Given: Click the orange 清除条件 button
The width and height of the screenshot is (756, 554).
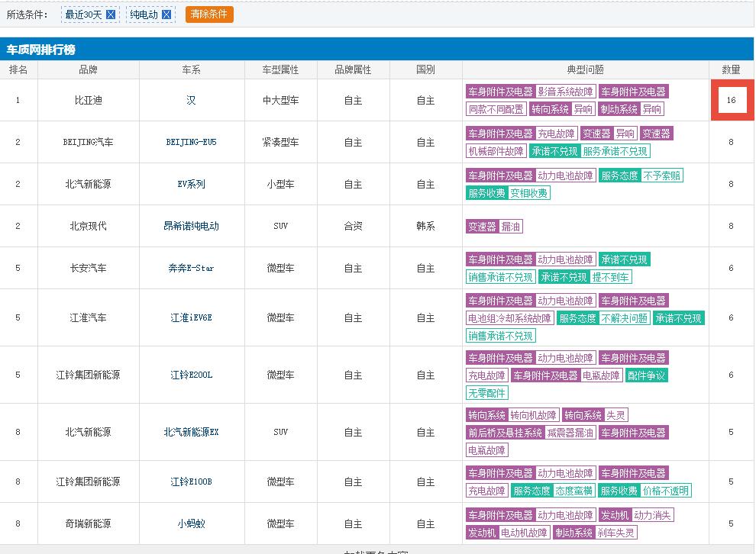Looking at the screenshot, I should point(209,14).
